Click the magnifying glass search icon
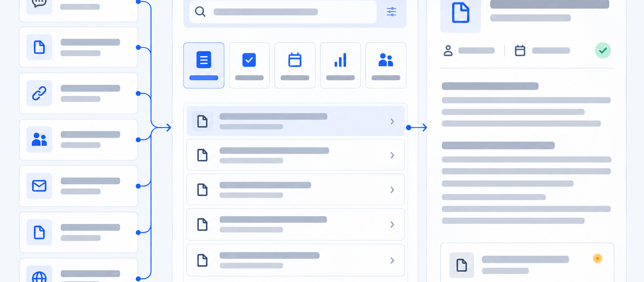Screen dimensions: 644x282 tap(200, 12)
